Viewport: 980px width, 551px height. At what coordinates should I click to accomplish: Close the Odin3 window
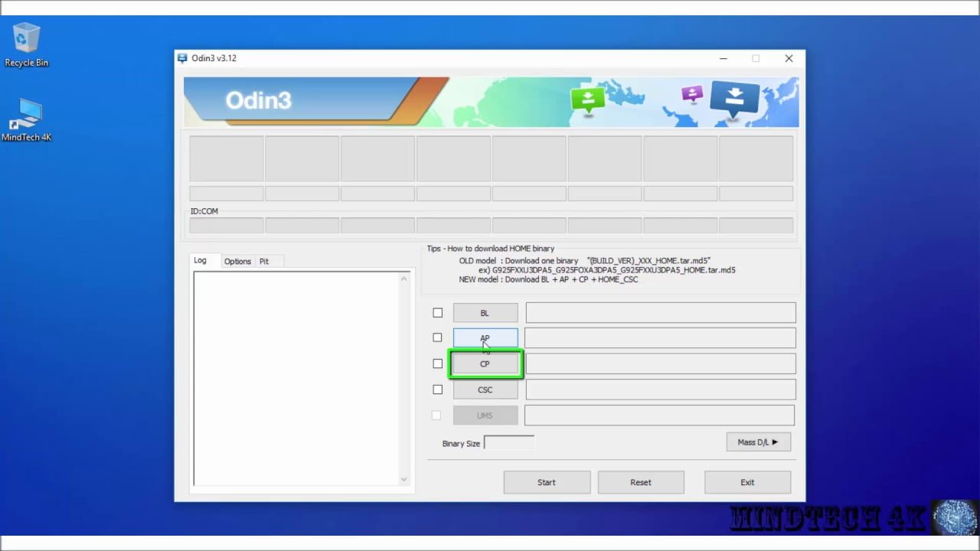tap(789, 58)
